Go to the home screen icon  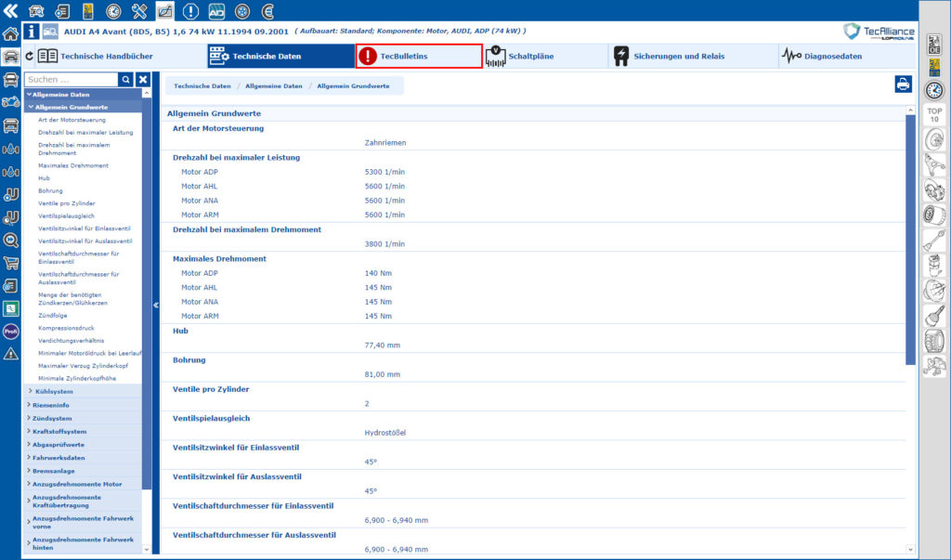(x=10, y=33)
